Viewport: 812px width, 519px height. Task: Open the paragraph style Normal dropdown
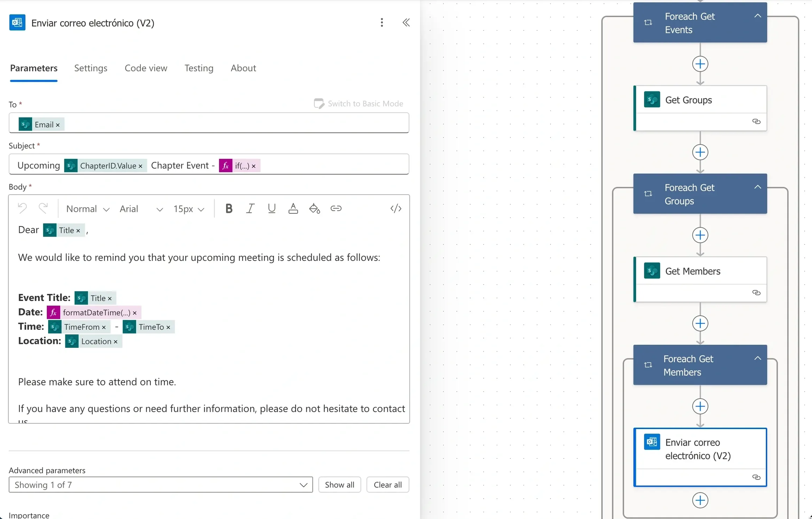tap(87, 209)
